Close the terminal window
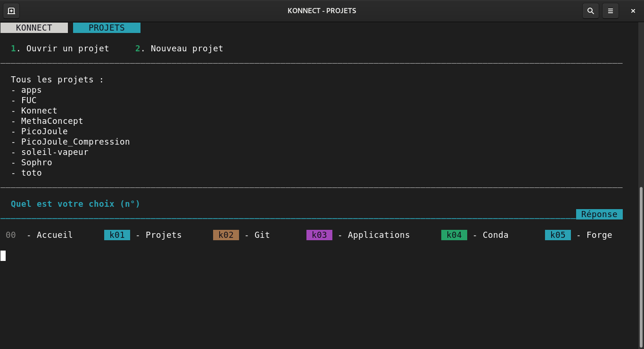 [633, 11]
